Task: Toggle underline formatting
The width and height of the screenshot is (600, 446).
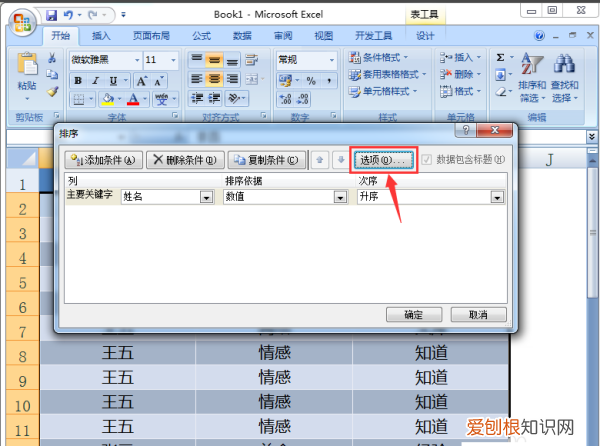Action: [113, 81]
